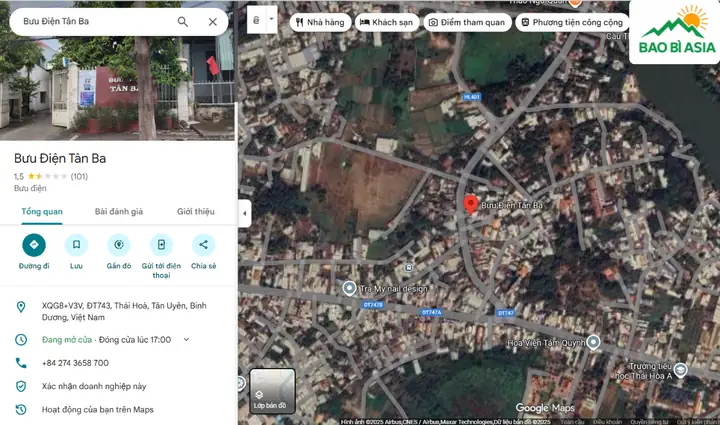The height and width of the screenshot is (425, 720).
Task: Click the Xác nhận doanh nghiệp này link
Action: (94, 386)
